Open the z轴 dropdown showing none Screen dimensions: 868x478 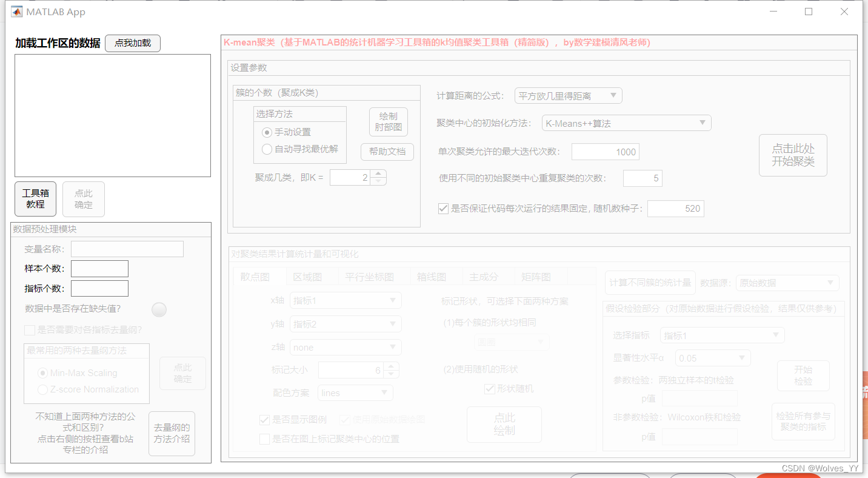pos(346,348)
